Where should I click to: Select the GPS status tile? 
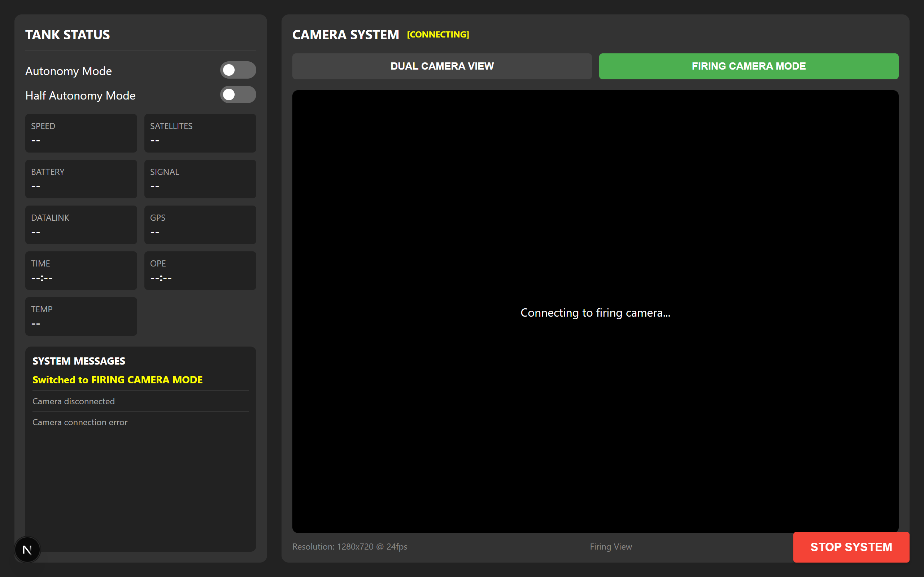tap(200, 225)
